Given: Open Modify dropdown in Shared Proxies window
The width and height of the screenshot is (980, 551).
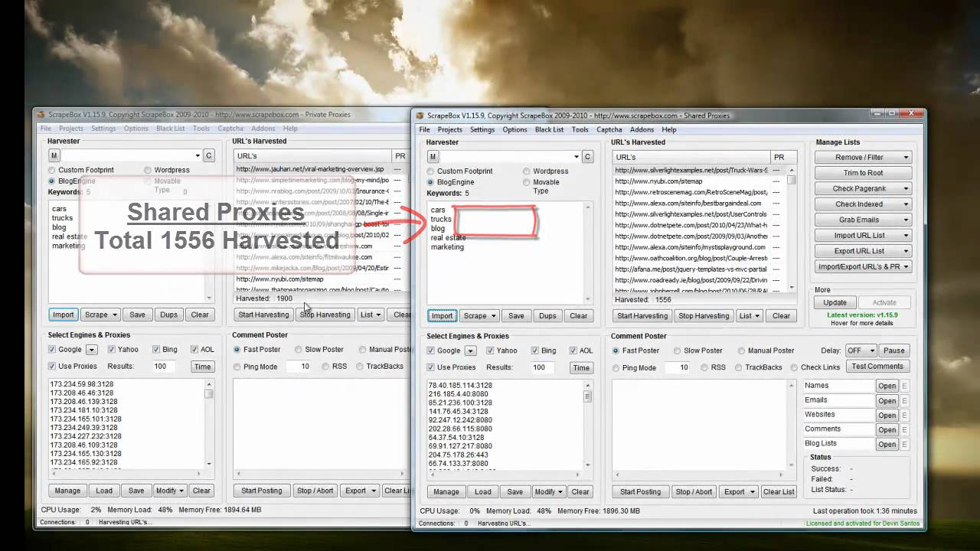Looking at the screenshot, I should pyautogui.click(x=549, y=491).
